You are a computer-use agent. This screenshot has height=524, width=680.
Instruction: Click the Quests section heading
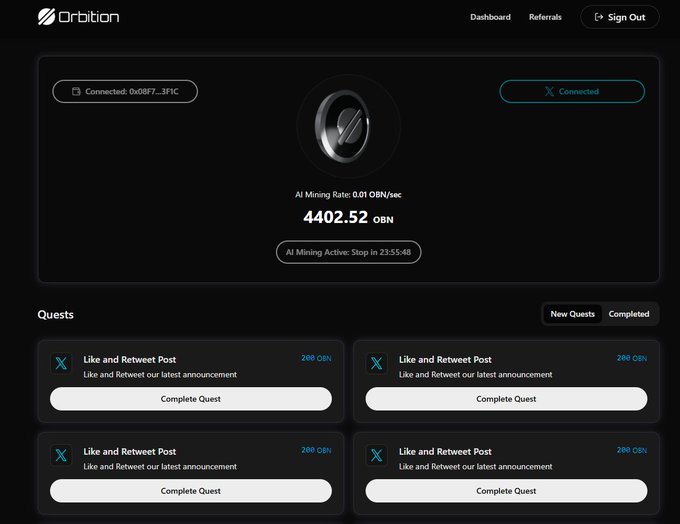click(x=56, y=314)
